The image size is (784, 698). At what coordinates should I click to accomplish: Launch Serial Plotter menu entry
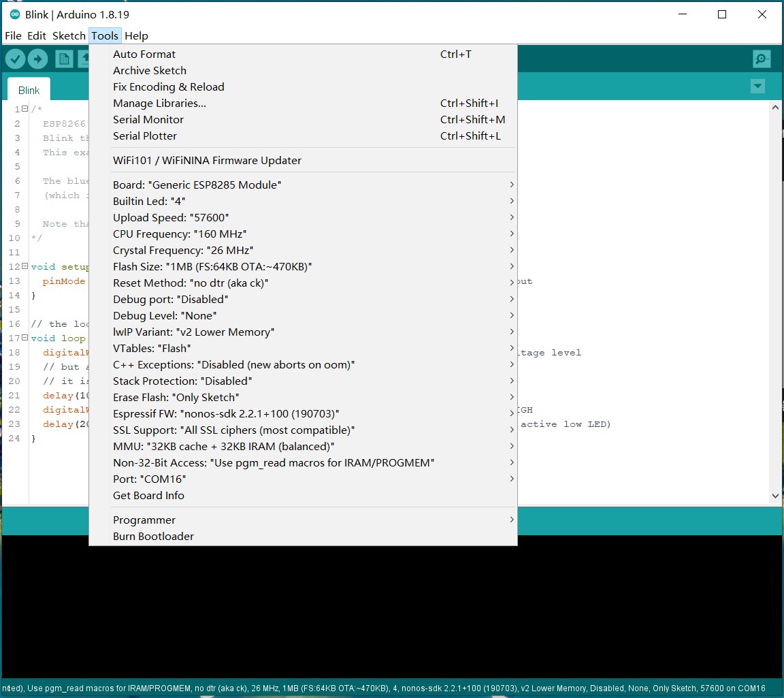coord(303,136)
